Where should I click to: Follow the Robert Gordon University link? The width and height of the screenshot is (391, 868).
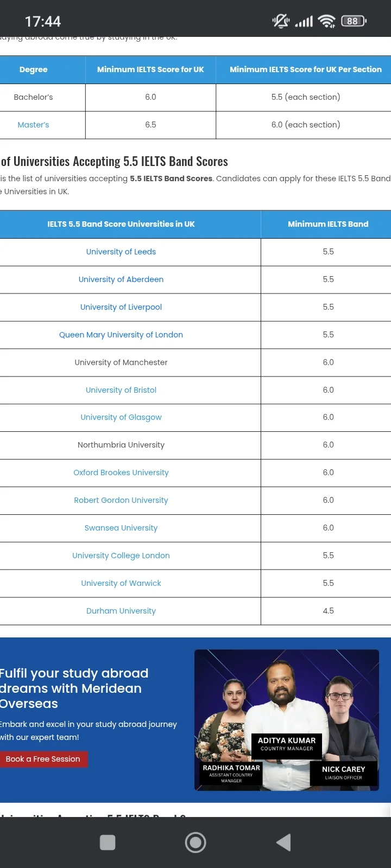tap(121, 500)
